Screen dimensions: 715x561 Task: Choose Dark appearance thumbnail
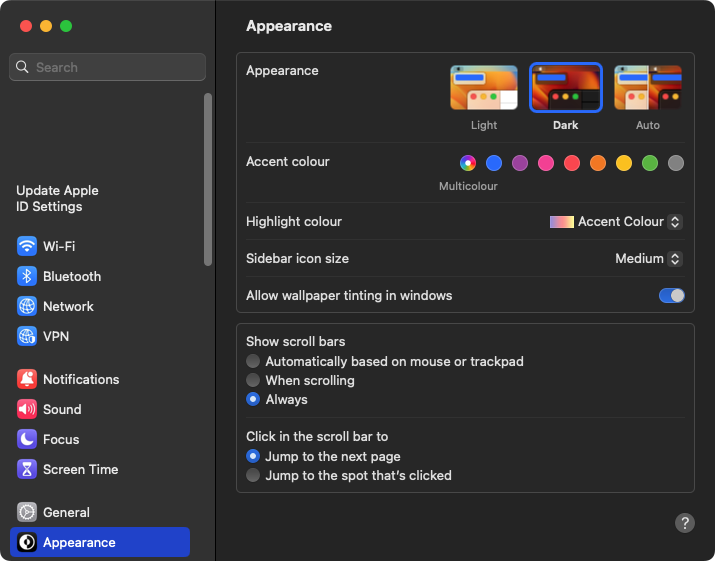(x=566, y=88)
